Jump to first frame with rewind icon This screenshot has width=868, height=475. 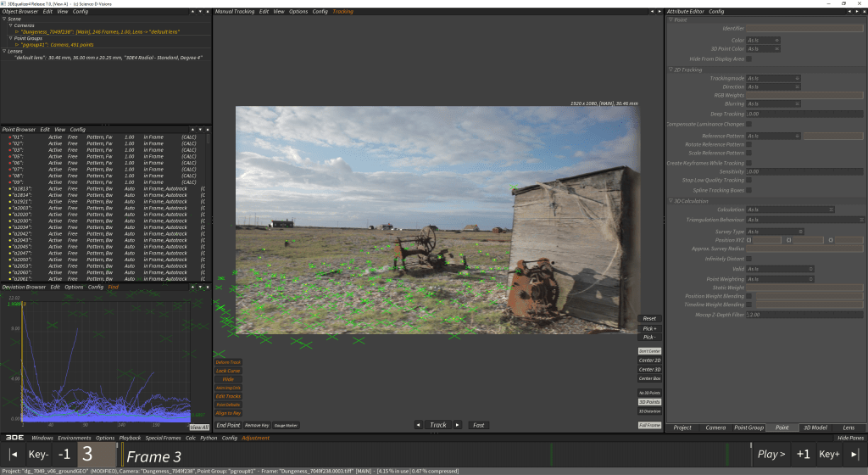pos(13,454)
